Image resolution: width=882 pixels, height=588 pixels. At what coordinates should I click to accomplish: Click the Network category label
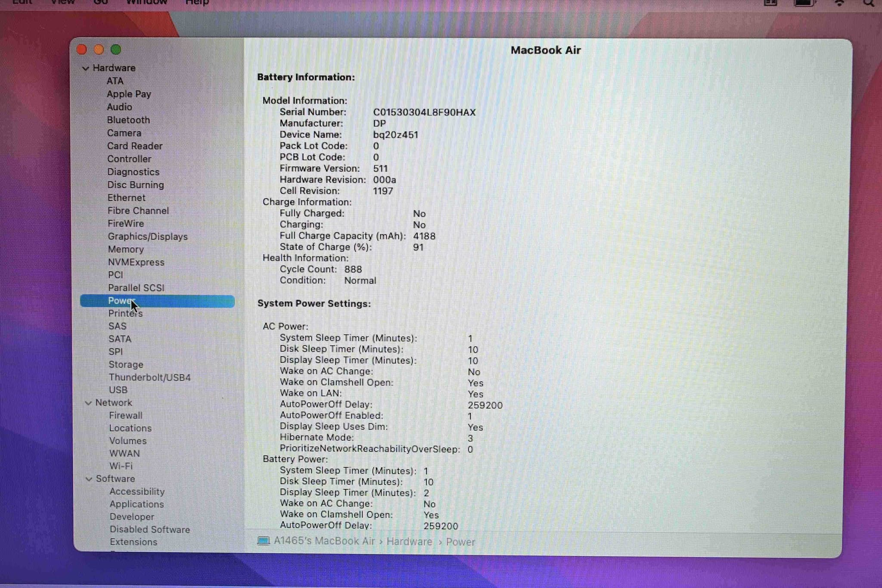pyautogui.click(x=114, y=403)
